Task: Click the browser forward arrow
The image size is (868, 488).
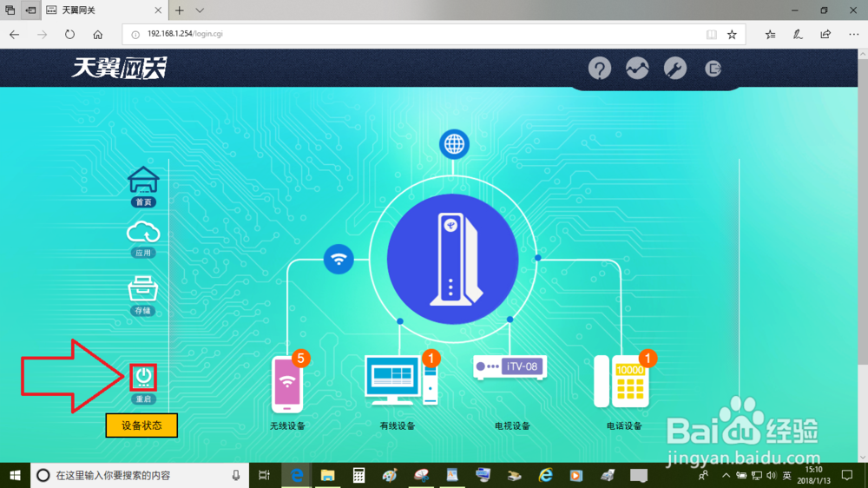Action: (x=42, y=35)
